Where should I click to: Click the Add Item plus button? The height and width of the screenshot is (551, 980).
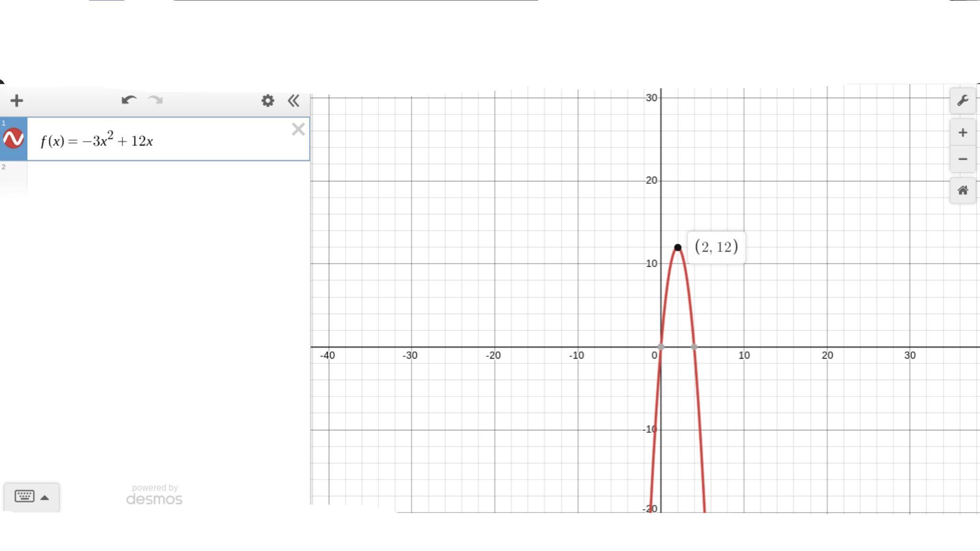tap(17, 101)
